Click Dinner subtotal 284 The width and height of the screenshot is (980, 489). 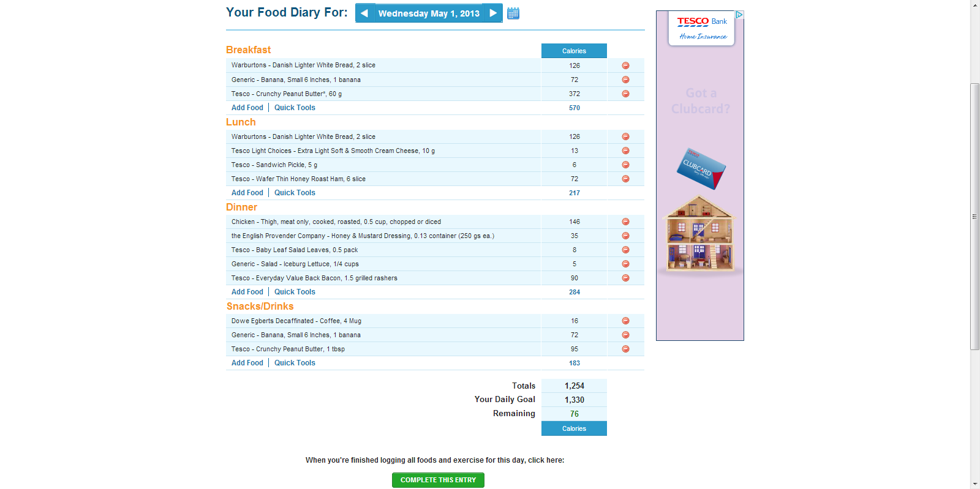574,292
